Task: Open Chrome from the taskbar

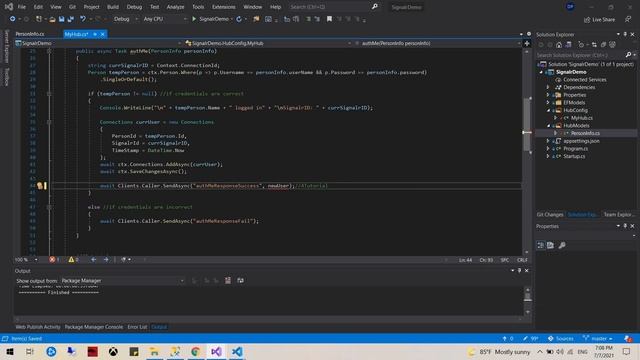Action: point(196,351)
